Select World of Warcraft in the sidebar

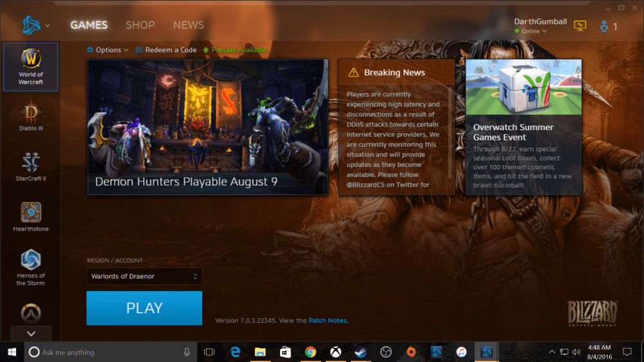click(30, 67)
